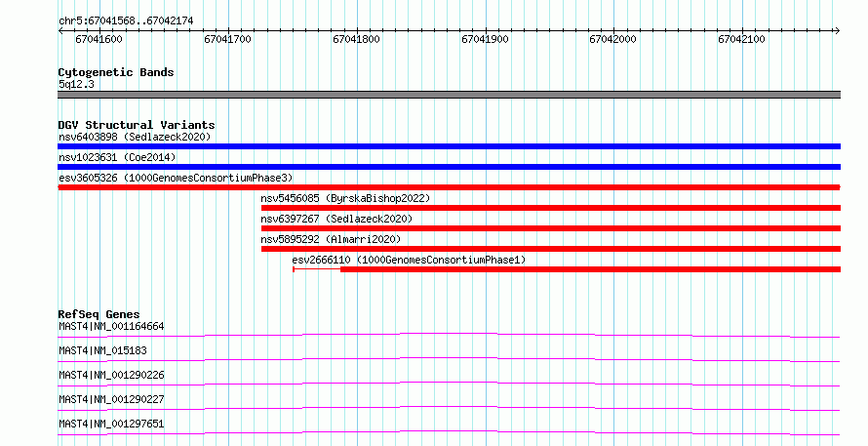Click the 67042100 ruler tick label
The width and height of the screenshot is (868, 446).
(742, 39)
